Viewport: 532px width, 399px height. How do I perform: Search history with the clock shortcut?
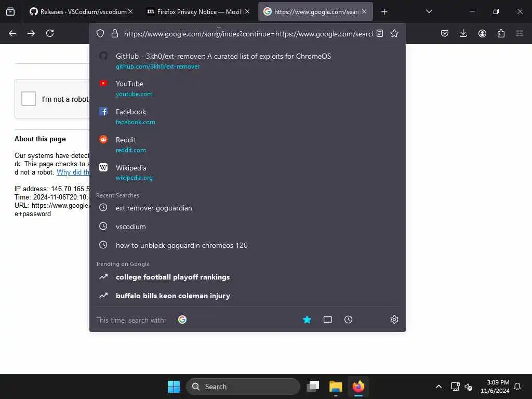tap(349, 320)
